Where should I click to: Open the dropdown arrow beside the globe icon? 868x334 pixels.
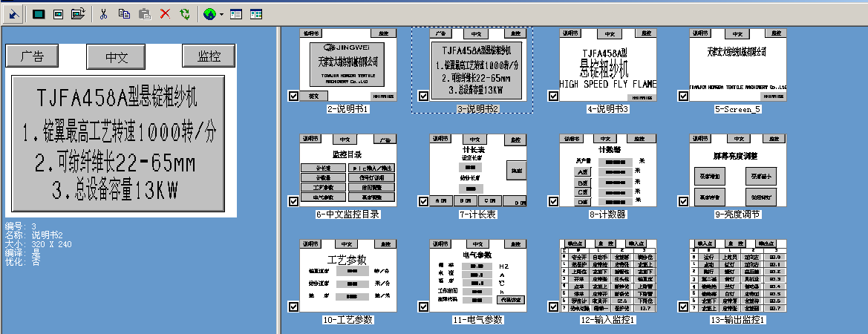point(221,13)
